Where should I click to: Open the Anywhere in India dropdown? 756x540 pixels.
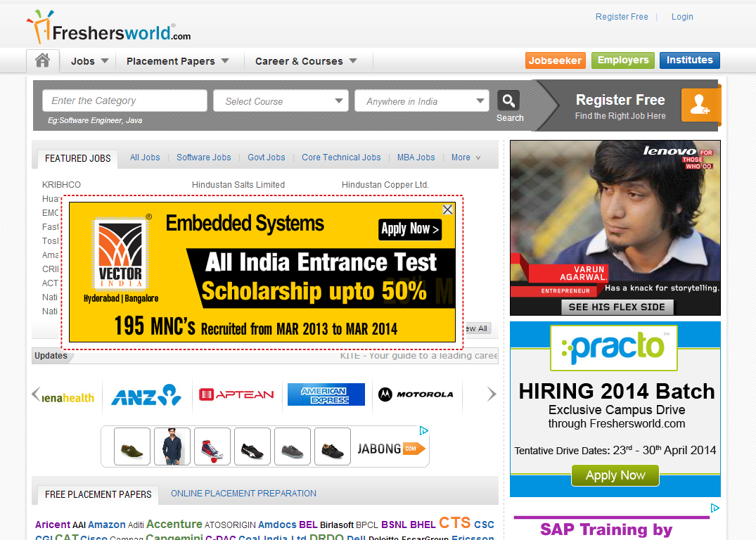(421, 101)
